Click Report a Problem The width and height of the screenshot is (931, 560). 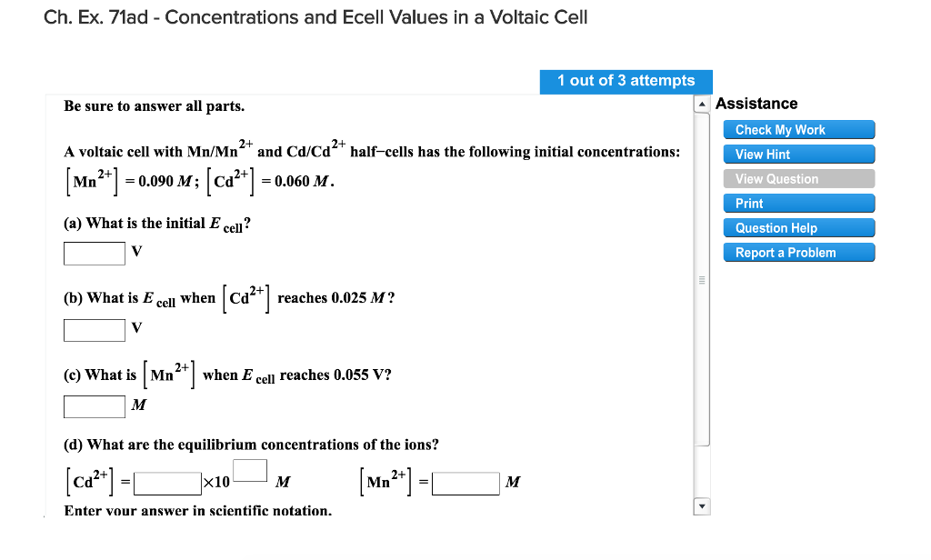(798, 252)
